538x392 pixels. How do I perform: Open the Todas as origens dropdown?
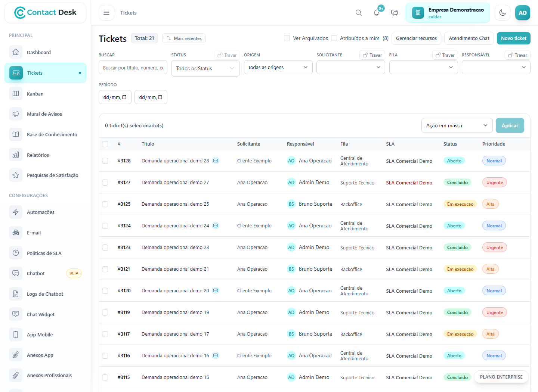pyautogui.click(x=278, y=67)
